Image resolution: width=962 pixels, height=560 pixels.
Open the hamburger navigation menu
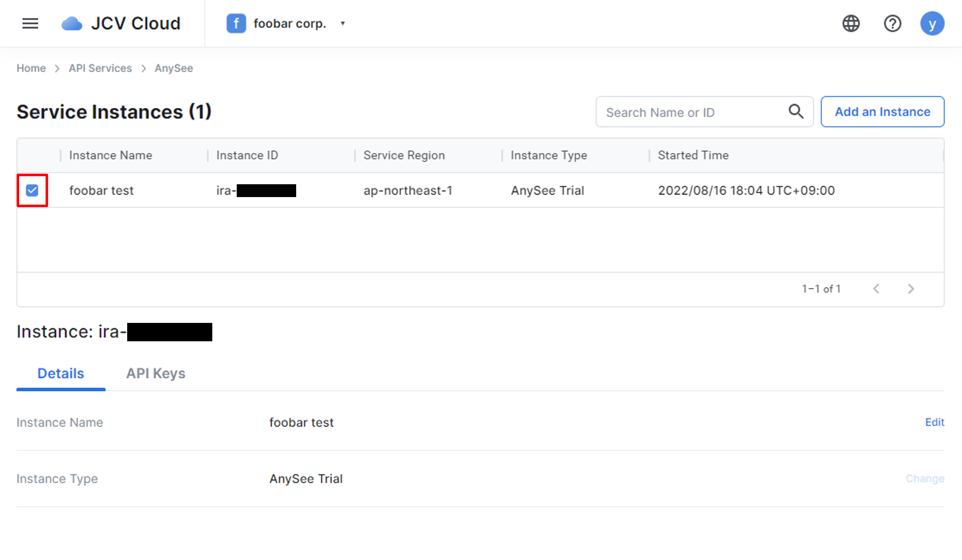point(30,24)
